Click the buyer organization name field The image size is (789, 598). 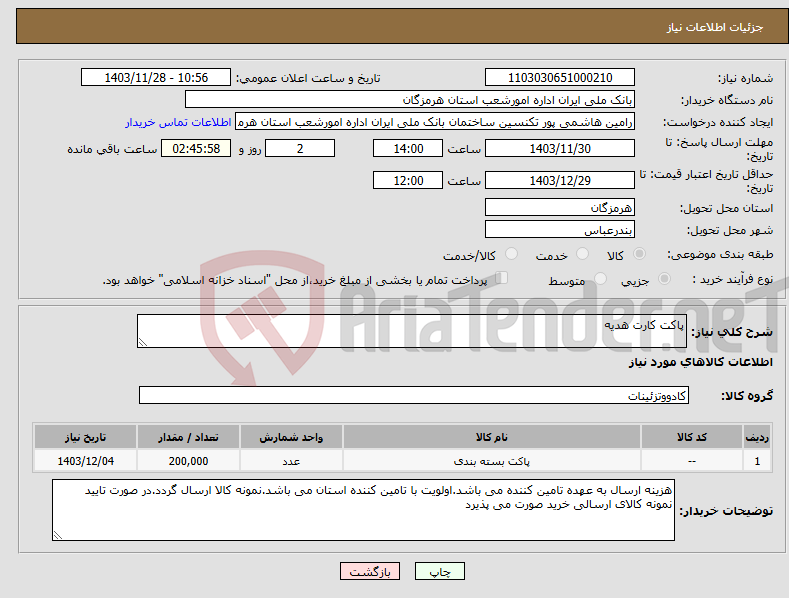click(x=410, y=100)
